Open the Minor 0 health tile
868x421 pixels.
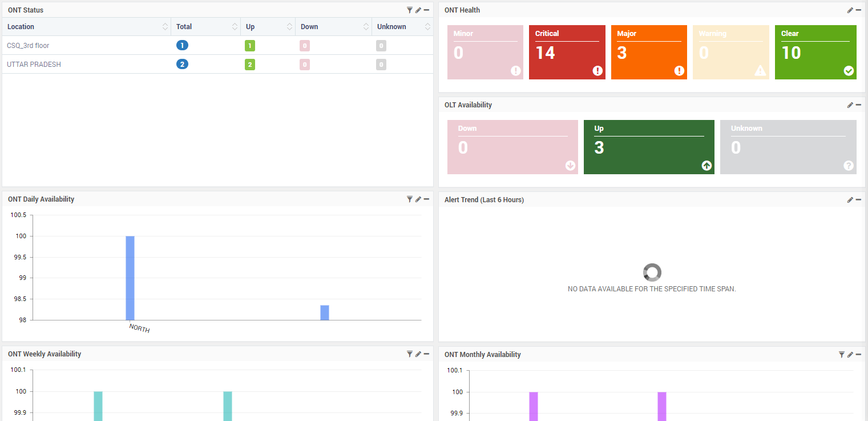485,52
